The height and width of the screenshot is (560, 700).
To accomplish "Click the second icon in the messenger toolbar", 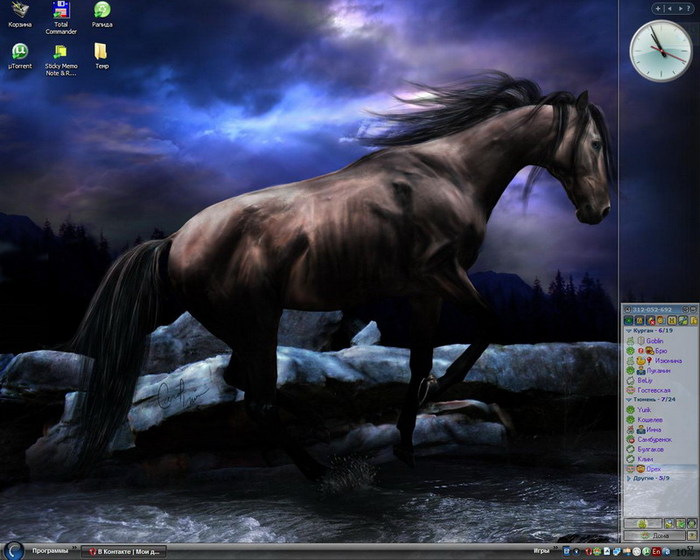I will 639,320.
